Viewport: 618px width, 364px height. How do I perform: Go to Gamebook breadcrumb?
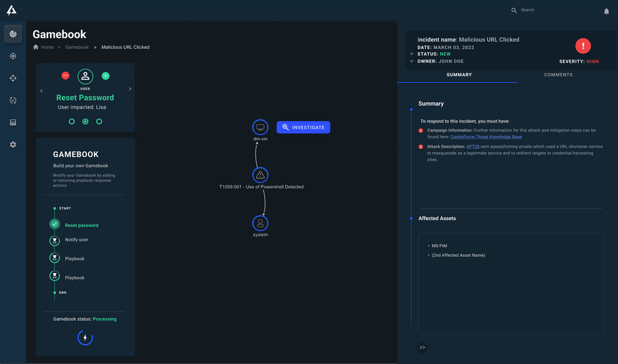[x=77, y=47]
